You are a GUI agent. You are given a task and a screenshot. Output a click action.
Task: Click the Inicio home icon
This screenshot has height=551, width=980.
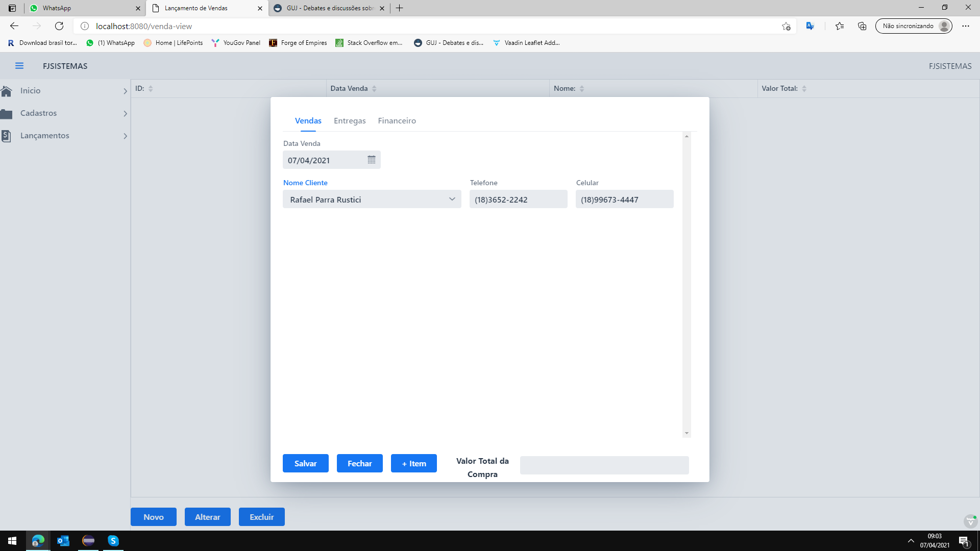(x=7, y=91)
